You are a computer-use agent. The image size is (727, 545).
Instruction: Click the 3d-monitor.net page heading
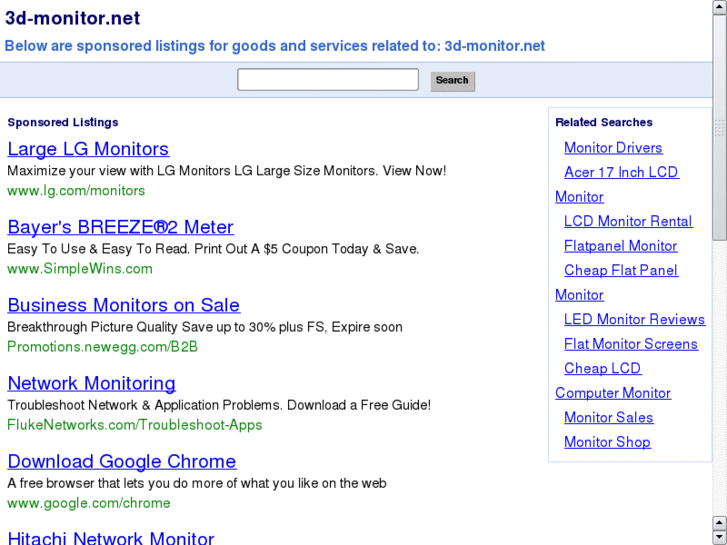(x=72, y=18)
